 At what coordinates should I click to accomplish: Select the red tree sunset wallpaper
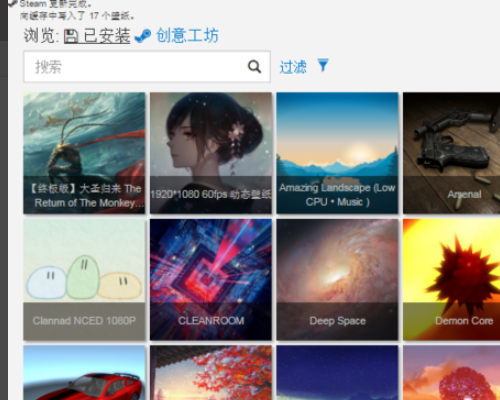pos(451,373)
